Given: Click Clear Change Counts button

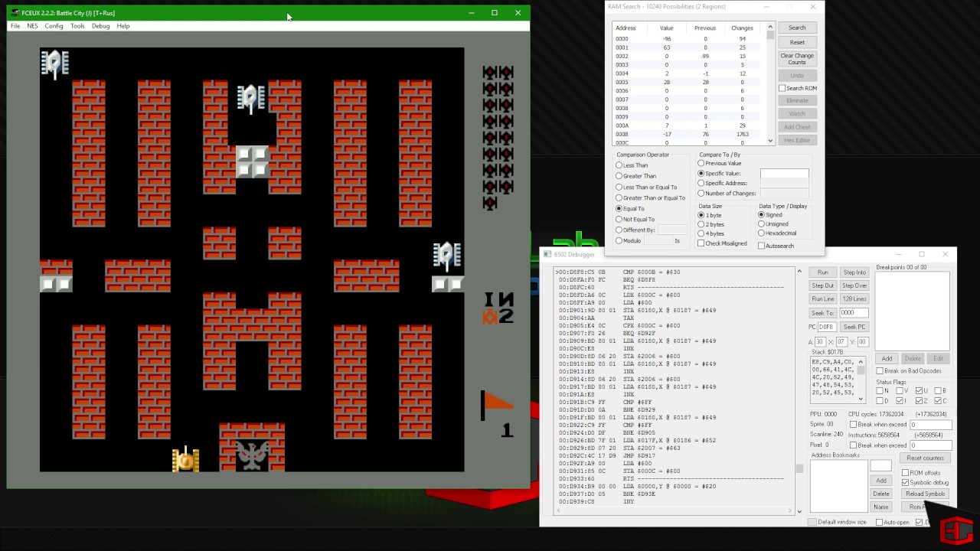Looking at the screenshot, I should point(797,59).
